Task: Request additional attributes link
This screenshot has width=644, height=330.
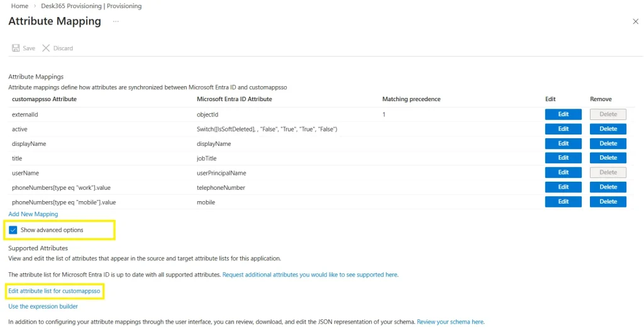Action: [x=310, y=275]
